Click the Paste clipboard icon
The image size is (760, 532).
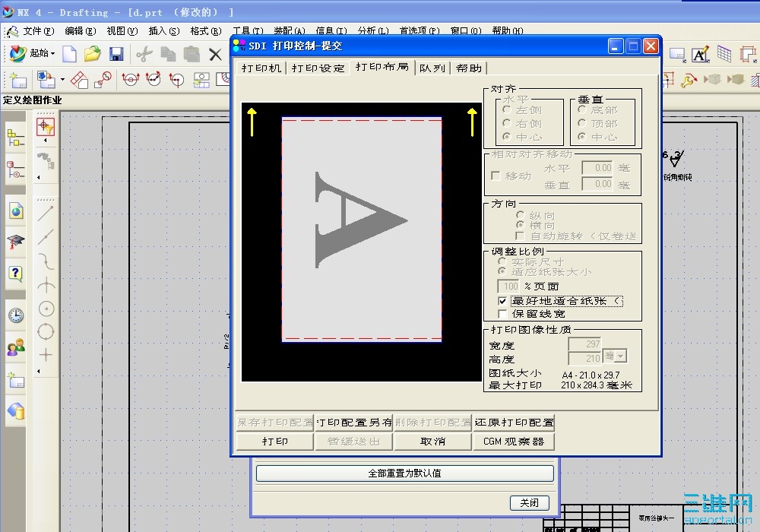[x=192, y=53]
